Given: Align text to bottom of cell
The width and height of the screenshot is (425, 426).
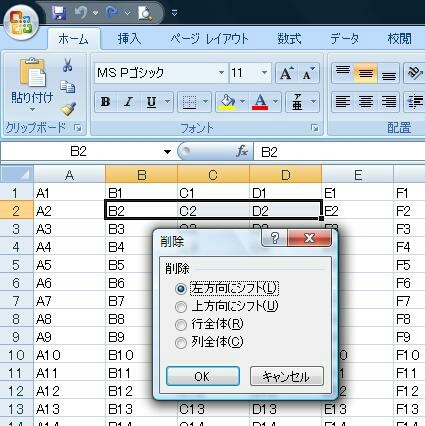Looking at the screenshot, I should pos(388,73).
